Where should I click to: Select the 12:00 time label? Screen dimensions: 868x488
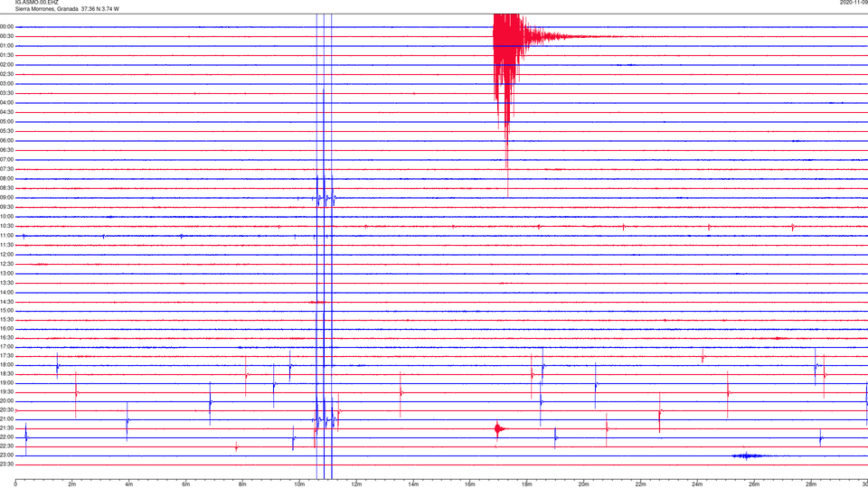click(6, 254)
